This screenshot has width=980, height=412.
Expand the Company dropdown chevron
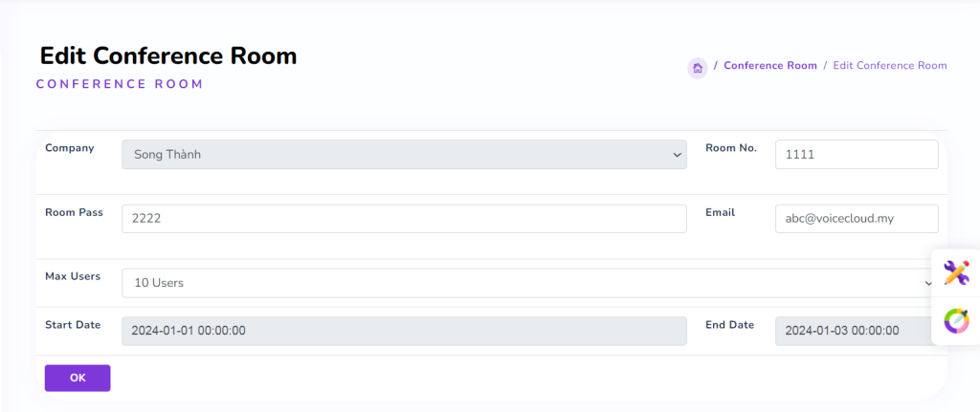tap(677, 155)
